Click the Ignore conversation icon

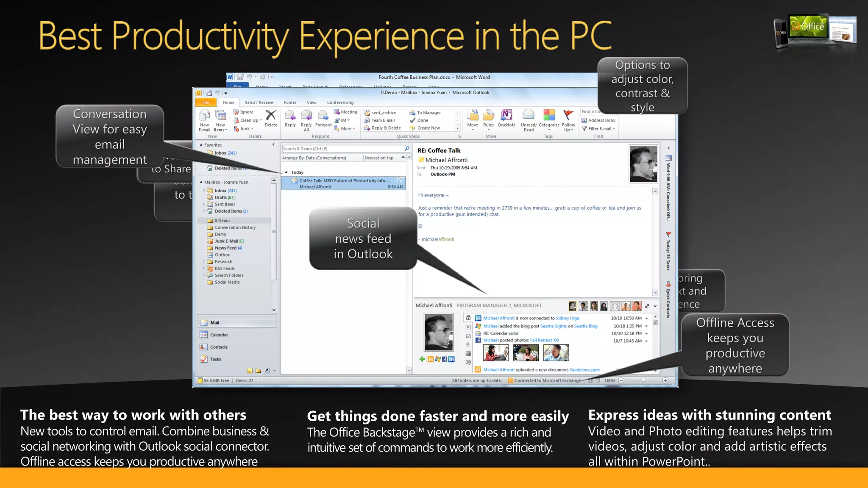click(x=236, y=112)
